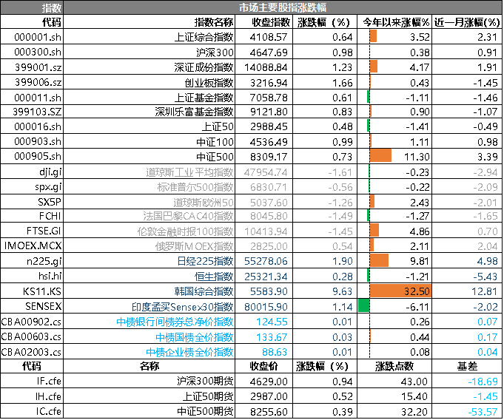Select the 伦敦金融时报100指数 row label
The image size is (504, 420).
point(185,231)
